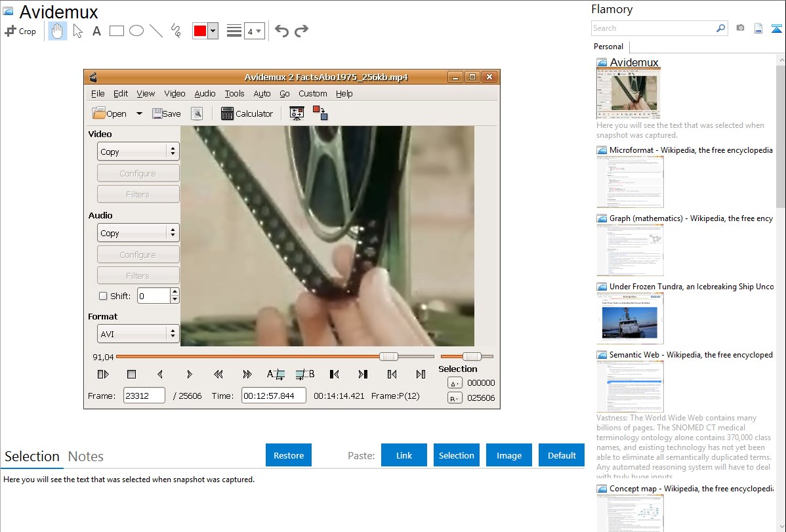786x532 pixels.
Task: Open the Video codec Copy dropdown
Action: 138,152
